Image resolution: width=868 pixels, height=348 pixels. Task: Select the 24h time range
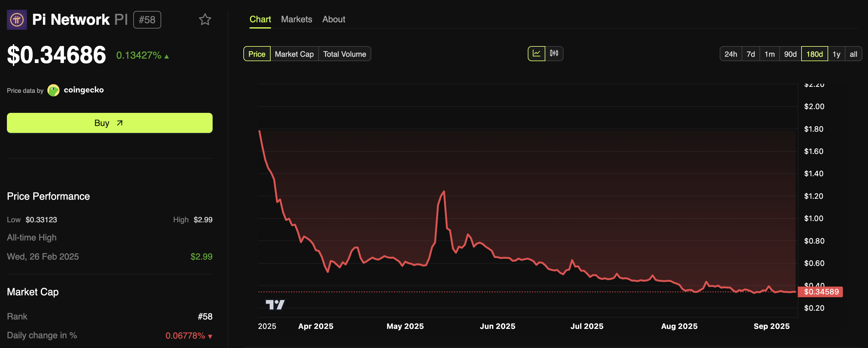(x=731, y=54)
